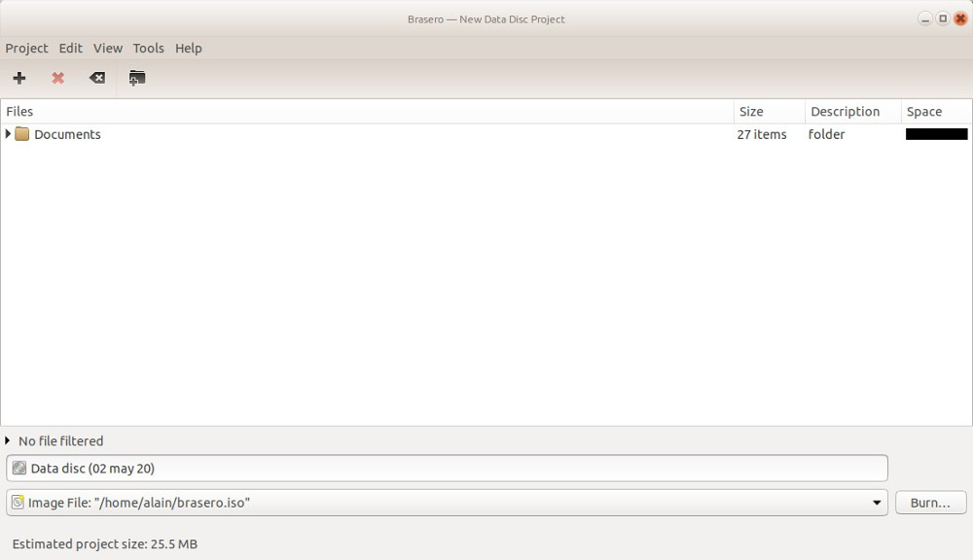Sort by the Space column header
Image resolution: width=973 pixels, height=560 pixels.
[x=936, y=112]
